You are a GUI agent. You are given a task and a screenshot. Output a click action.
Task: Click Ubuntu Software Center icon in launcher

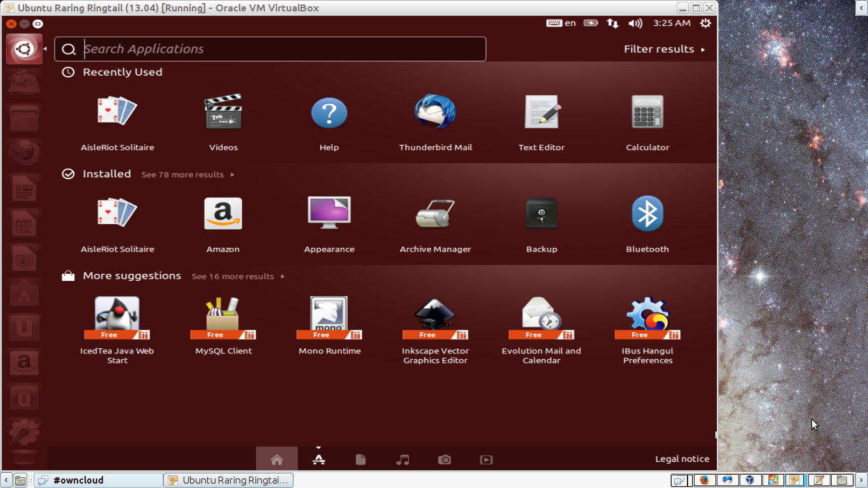click(24, 293)
